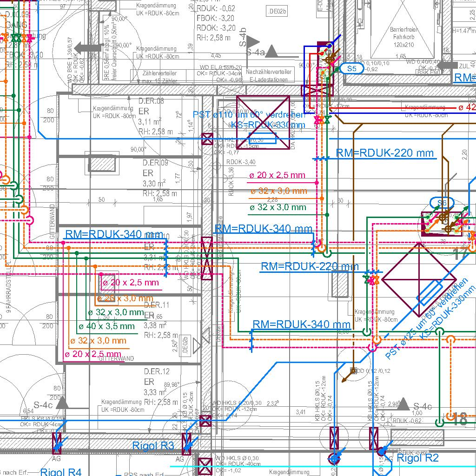Click the underlined 'RDOK -3,40' level note
The image size is (476, 476).
point(241,162)
